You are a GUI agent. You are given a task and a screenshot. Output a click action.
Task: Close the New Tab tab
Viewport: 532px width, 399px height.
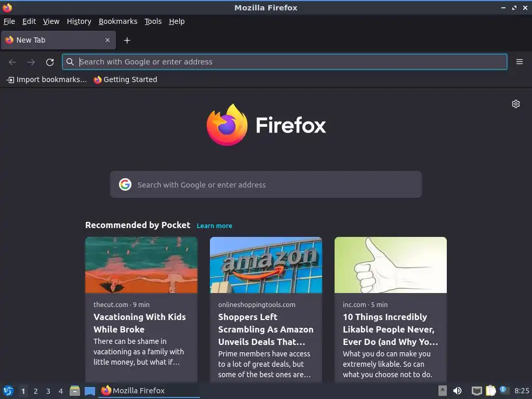(107, 40)
